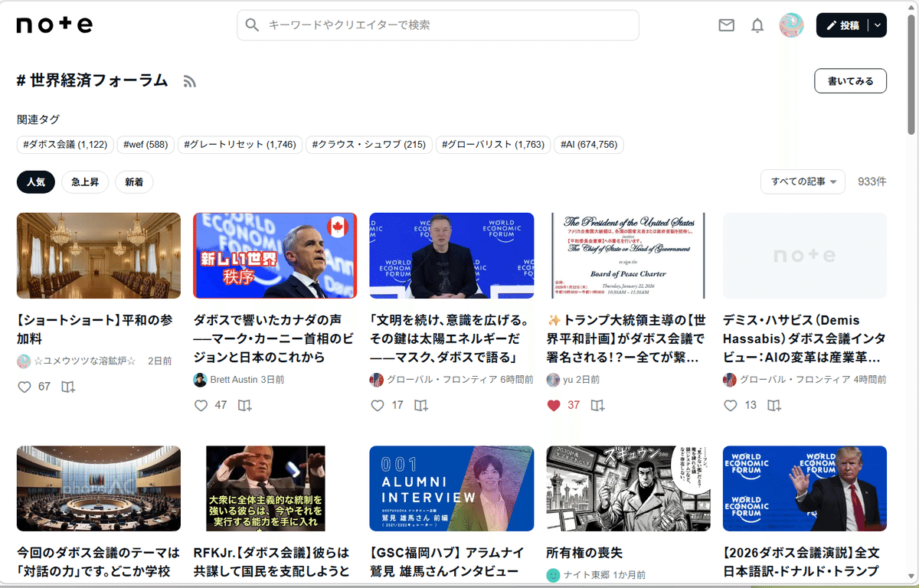
Task: Switch to the 新着 tab
Action: [134, 182]
